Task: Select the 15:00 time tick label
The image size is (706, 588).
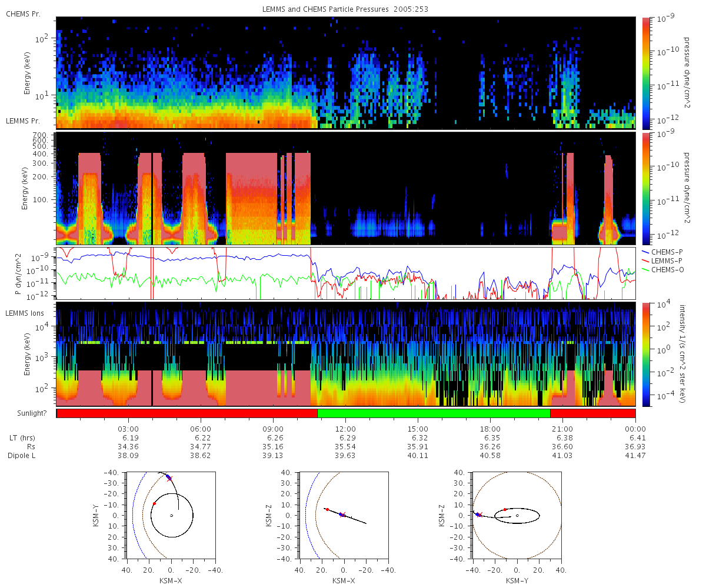Action: coord(418,429)
